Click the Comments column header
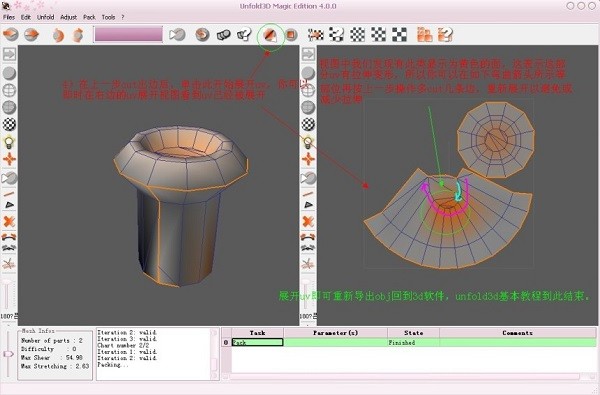600x395 pixels. point(518,333)
